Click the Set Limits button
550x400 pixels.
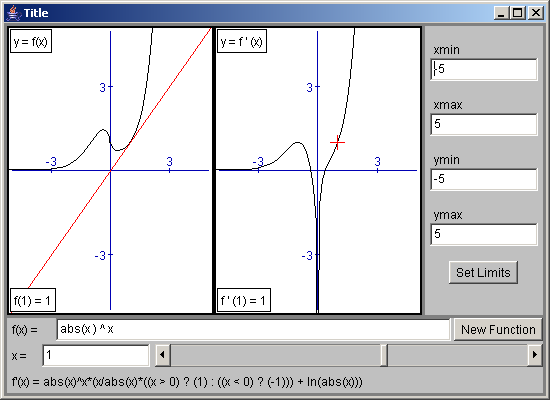483,272
